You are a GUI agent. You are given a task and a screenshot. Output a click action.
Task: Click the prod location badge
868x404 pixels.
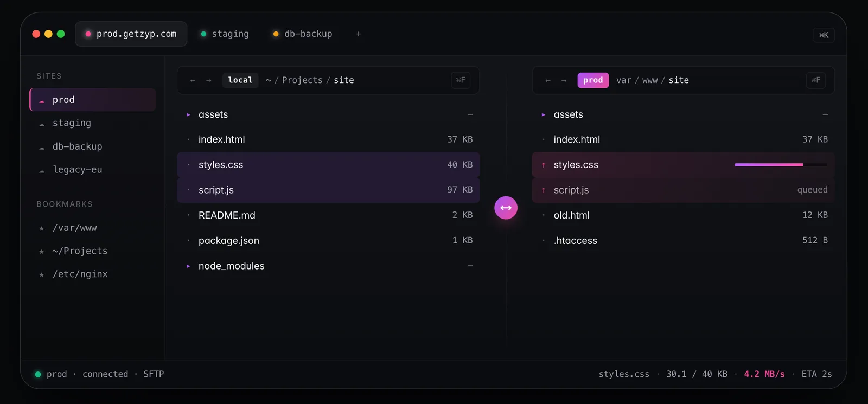tap(593, 80)
